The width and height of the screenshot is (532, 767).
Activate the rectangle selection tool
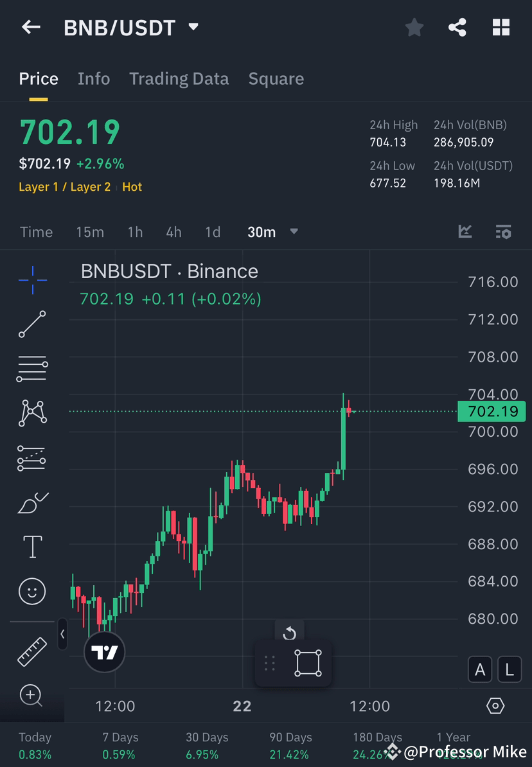pyautogui.click(x=307, y=663)
